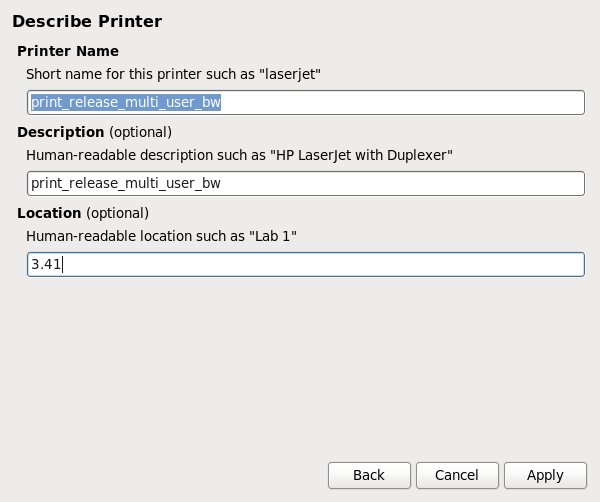Click the hint text mentioning "Lab 1"
The image size is (600, 502).
162,235
